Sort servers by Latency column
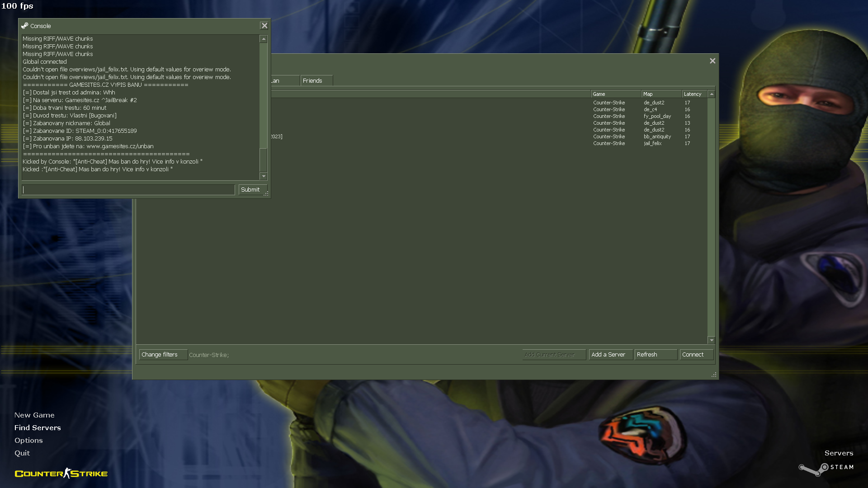Image resolution: width=868 pixels, height=488 pixels. (694, 94)
